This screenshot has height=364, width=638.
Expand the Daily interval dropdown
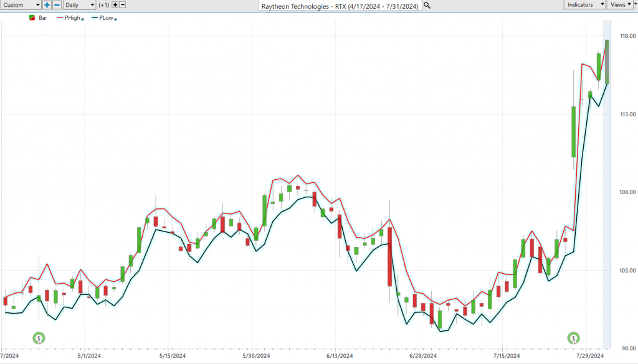(80, 5)
